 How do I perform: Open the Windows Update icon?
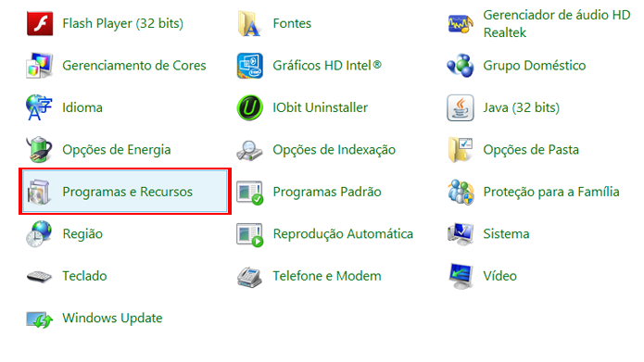[x=40, y=319]
